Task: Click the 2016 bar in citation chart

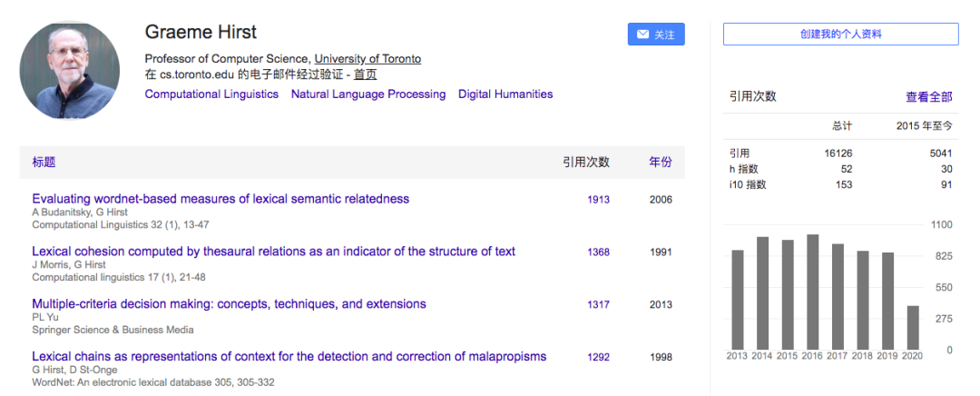Action: pyautogui.click(x=813, y=292)
